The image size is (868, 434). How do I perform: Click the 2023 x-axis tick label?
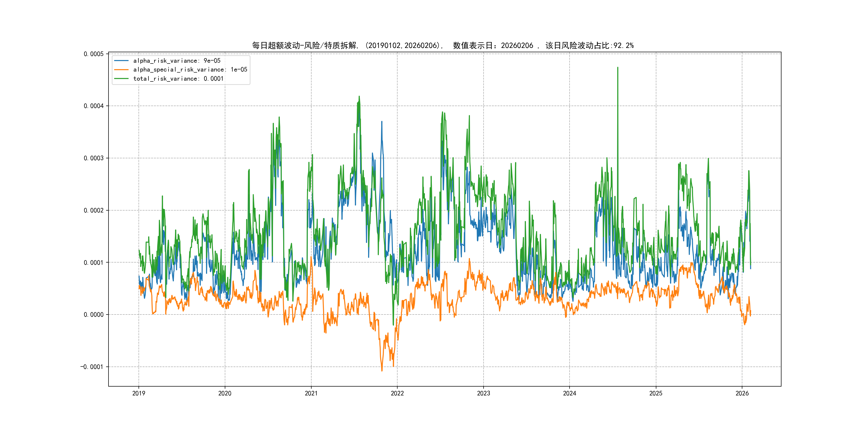pos(483,393)
